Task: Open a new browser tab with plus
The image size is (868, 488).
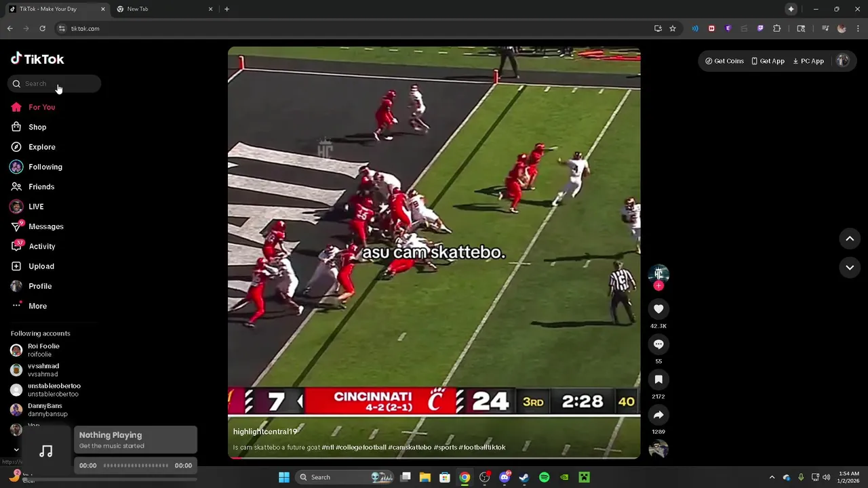Action: (226, 9)
